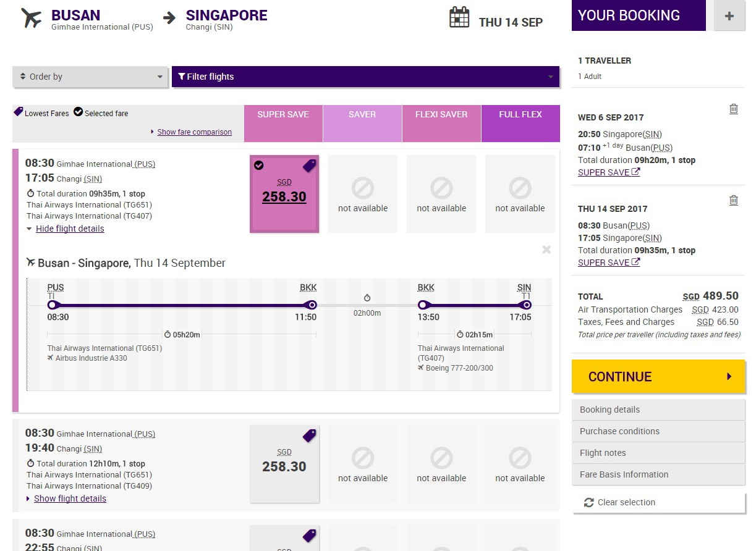Delete the WED 6 SEP 2017 flight with trash icon
The image size is (756, 551).
point(734,109)
